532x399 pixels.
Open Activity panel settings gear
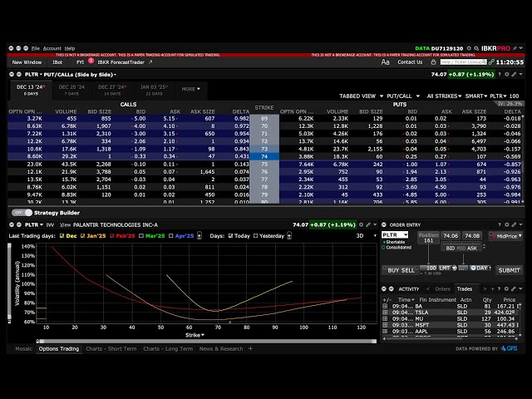coord(506,289)
